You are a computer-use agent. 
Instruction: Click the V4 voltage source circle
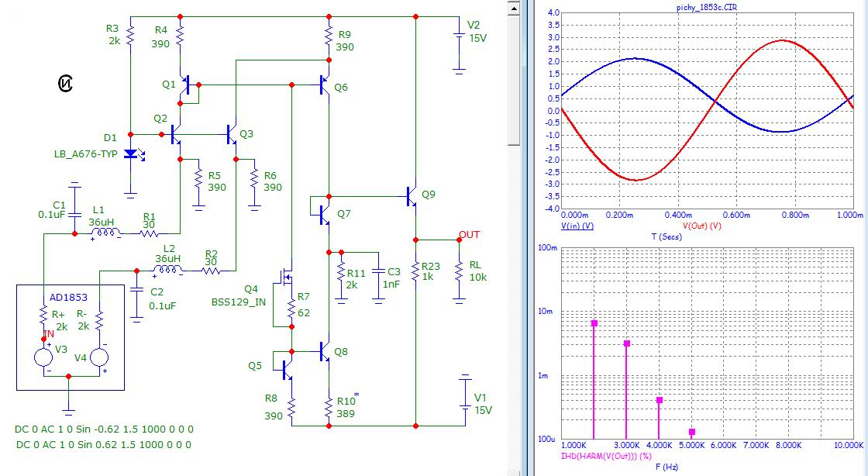pos(100,357)
